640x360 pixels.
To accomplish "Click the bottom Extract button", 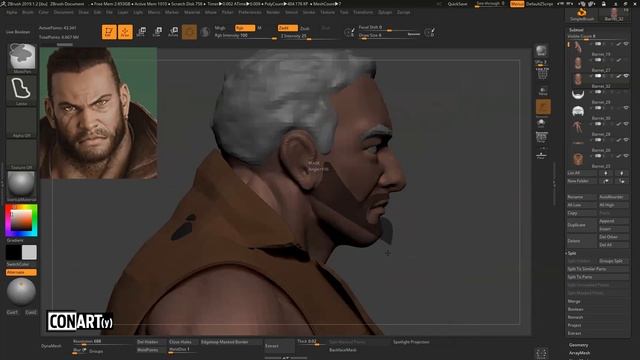I will tap(279, 346).
